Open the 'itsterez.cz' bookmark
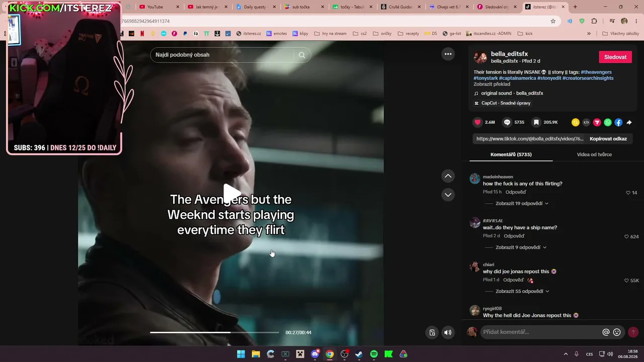644x362 pixels. pos(249,34)
